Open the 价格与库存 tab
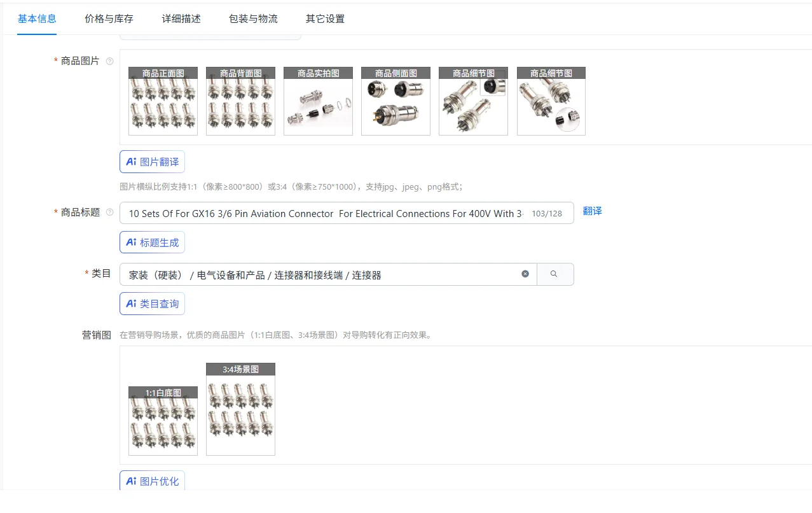Screen dimensions: 812x513 coord(109,18)
